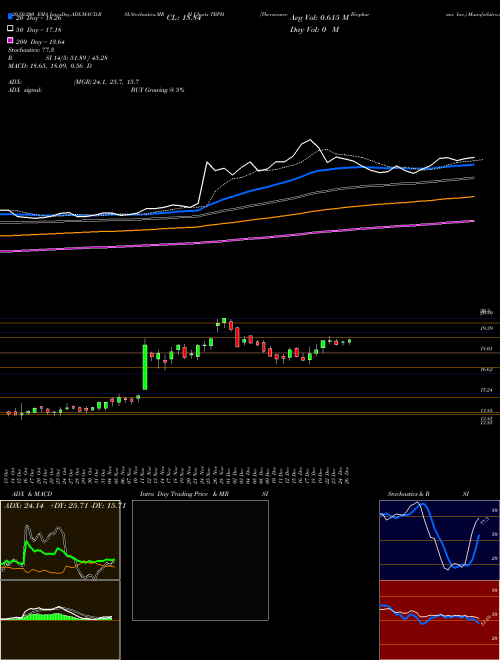The image size is (500, 660).
Task: Click the 'BUY Growing @ 5%' signal text
Action: 157,90
